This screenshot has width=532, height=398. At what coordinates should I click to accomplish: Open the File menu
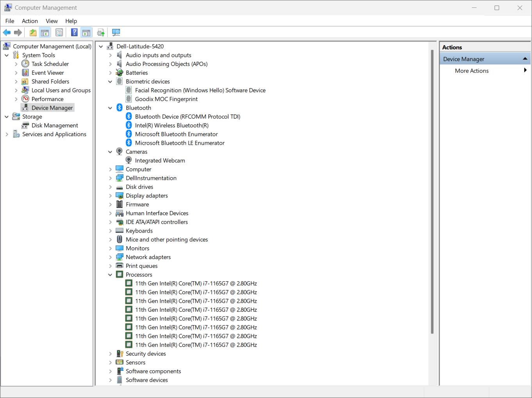[10, 21]
